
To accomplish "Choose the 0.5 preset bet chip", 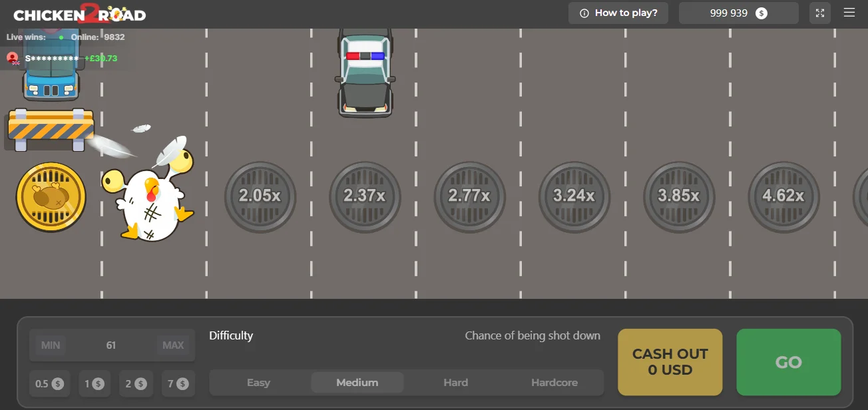I will pyautogui.click(x=50, y=383).
